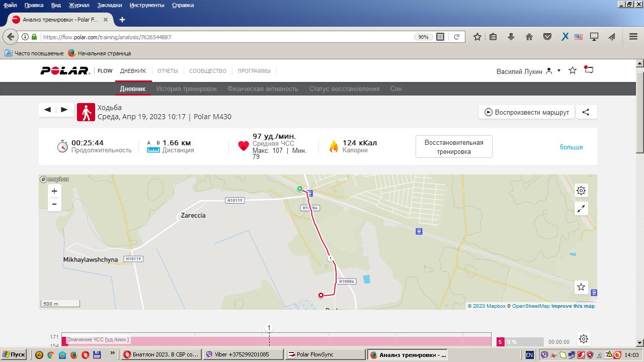This screenshot has width=644, height=362.
Task: Expand quick launch overflow chevron
Action: pos(113,354)
